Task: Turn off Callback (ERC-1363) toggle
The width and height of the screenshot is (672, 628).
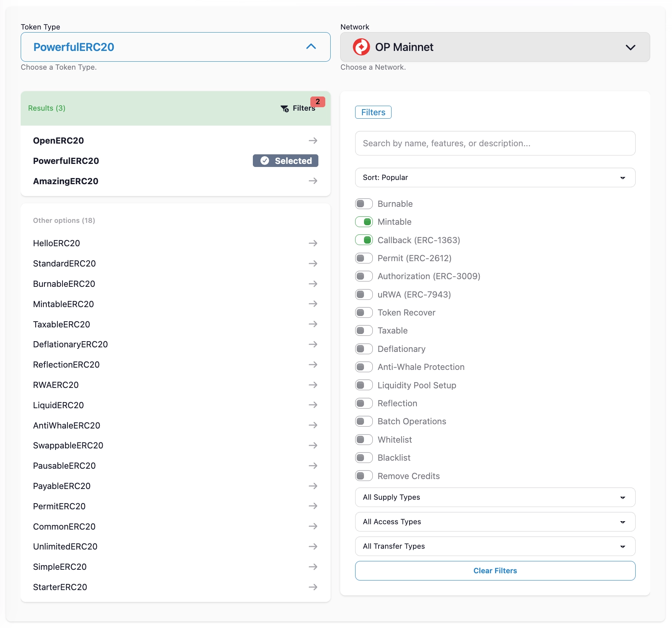Action: coord(364,240)
